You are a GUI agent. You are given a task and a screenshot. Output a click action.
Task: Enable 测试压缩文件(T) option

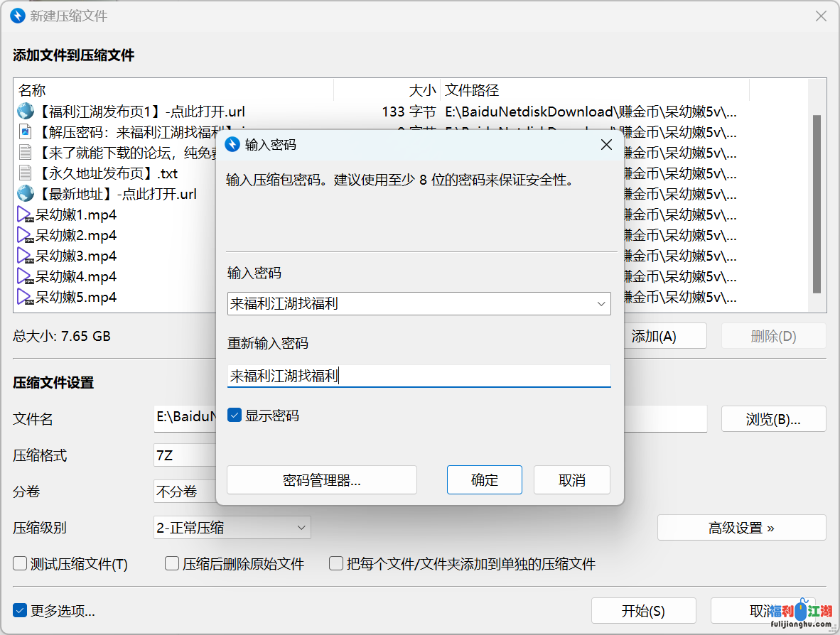click(20, 564)
